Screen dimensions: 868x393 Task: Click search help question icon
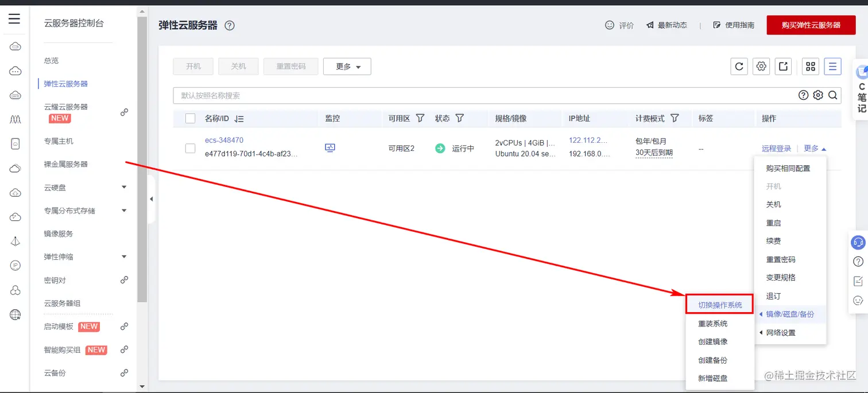click(x=803, y=95)
